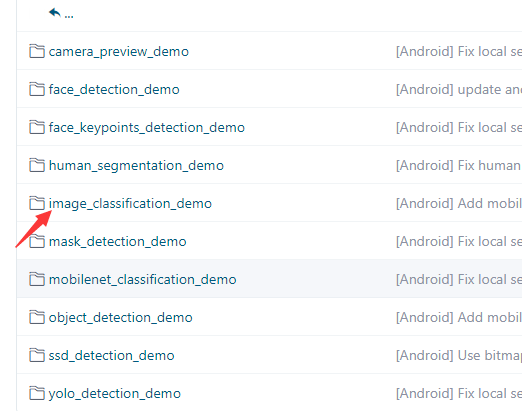Click folder icon beside object_detection_demo
The width and height of the screenshot is (522, 411).
click(x=37, y=317)
